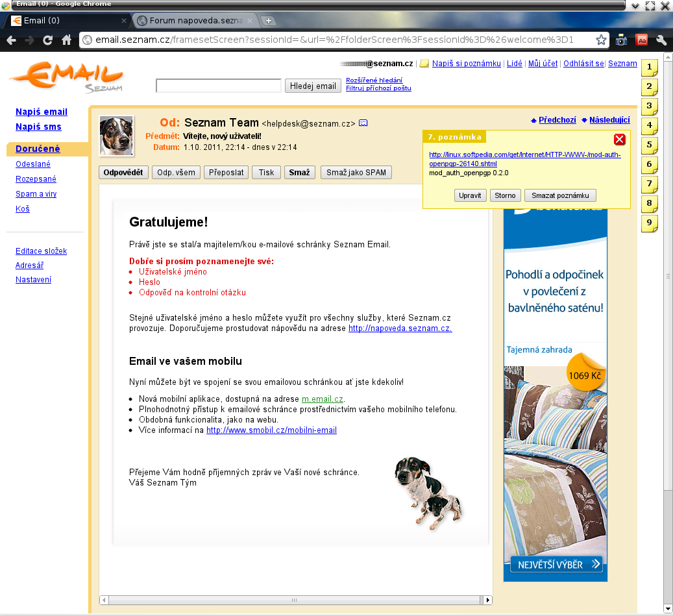
Task: Open napoveda.seznam.cz help link
Action: tap(400, 328)
